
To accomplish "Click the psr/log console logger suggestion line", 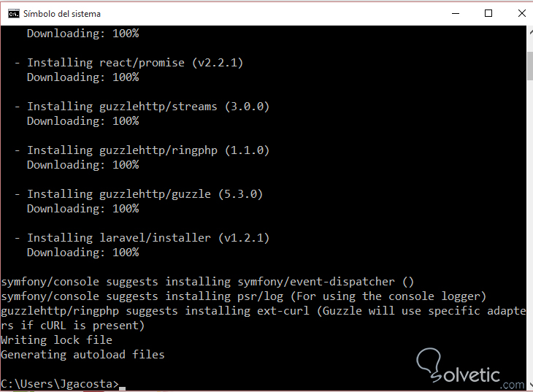I will [244, 296].
